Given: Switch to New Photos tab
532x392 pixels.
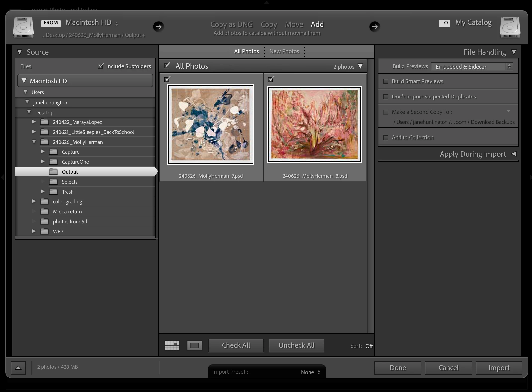Looking at the screenshot, I should click(x=284, y=51).
